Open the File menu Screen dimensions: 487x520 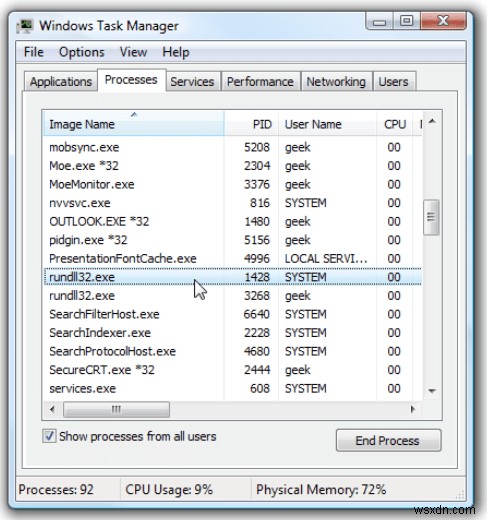pyautogui.click(x=34, y=52)
